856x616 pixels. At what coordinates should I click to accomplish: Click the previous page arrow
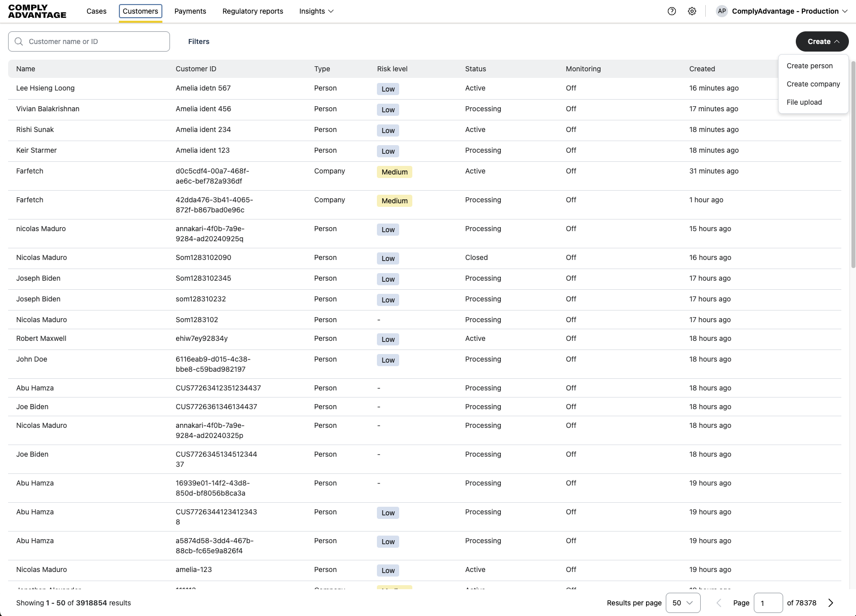(718, 603)
